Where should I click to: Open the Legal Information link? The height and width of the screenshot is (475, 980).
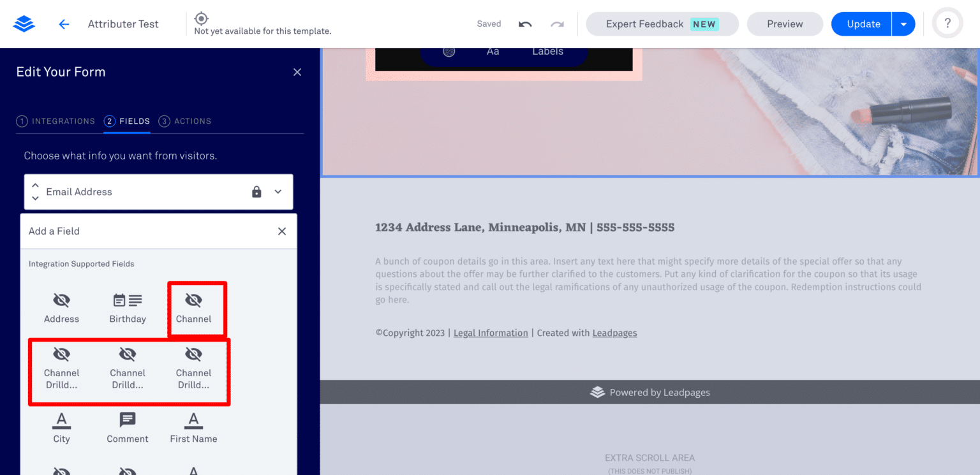[x=491, y=333]
